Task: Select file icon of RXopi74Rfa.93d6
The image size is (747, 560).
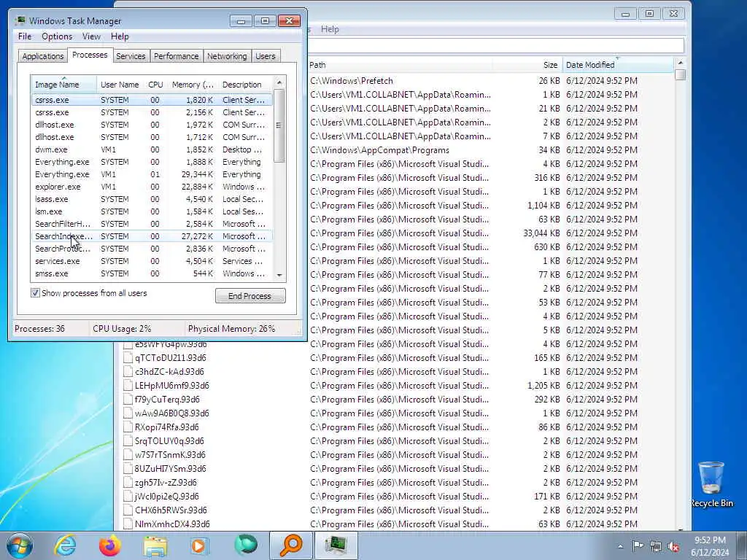Action: click(x=128, y=427)
